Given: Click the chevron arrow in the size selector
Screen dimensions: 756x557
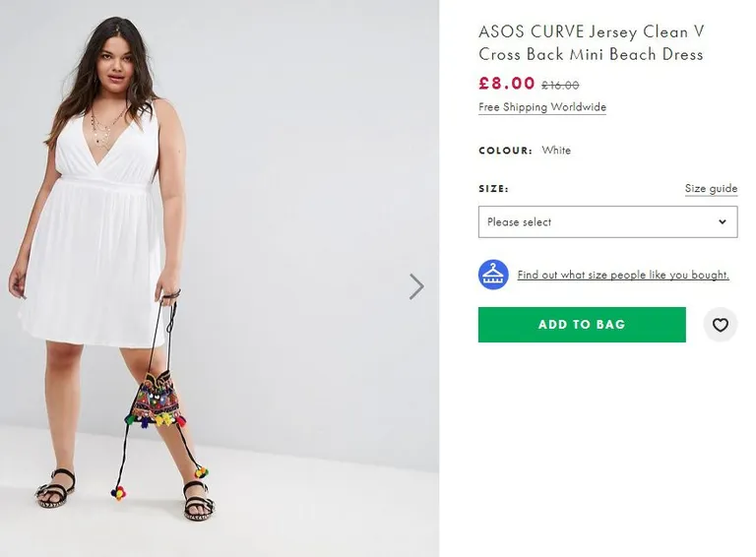Looking at the screenshot, I should click(722, 221).
